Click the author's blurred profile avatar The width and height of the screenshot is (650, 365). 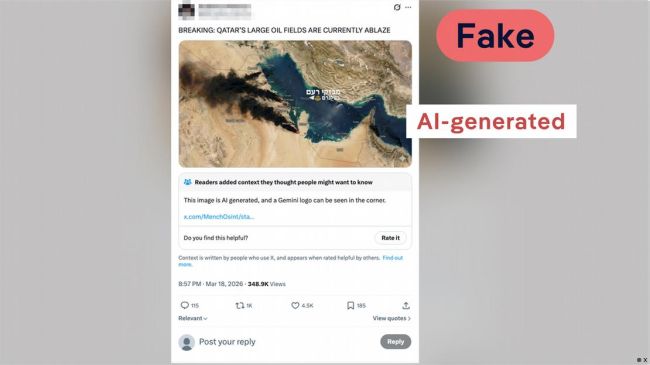(x=186, y=11)
